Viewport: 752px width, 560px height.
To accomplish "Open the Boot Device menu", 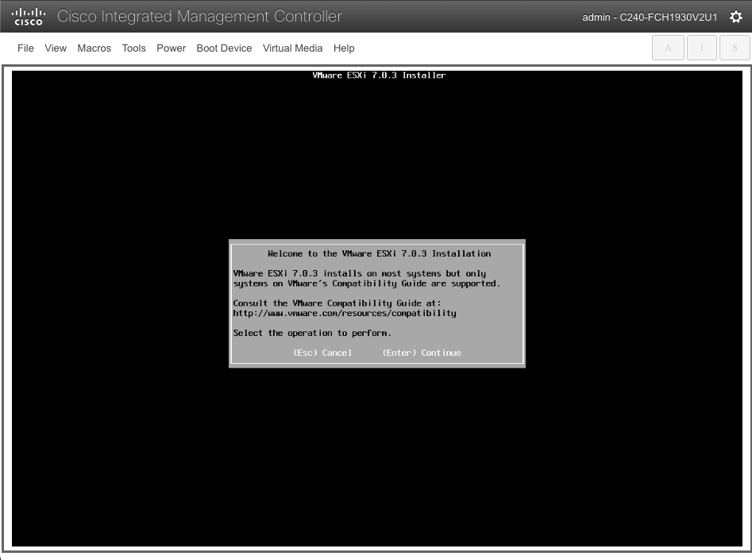I will (224, 48).
